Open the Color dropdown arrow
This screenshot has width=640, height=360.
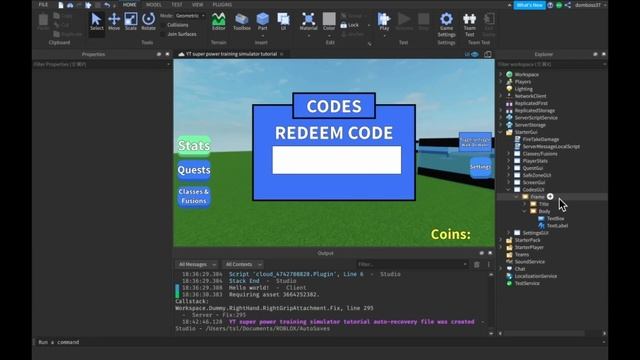point(329,36)
